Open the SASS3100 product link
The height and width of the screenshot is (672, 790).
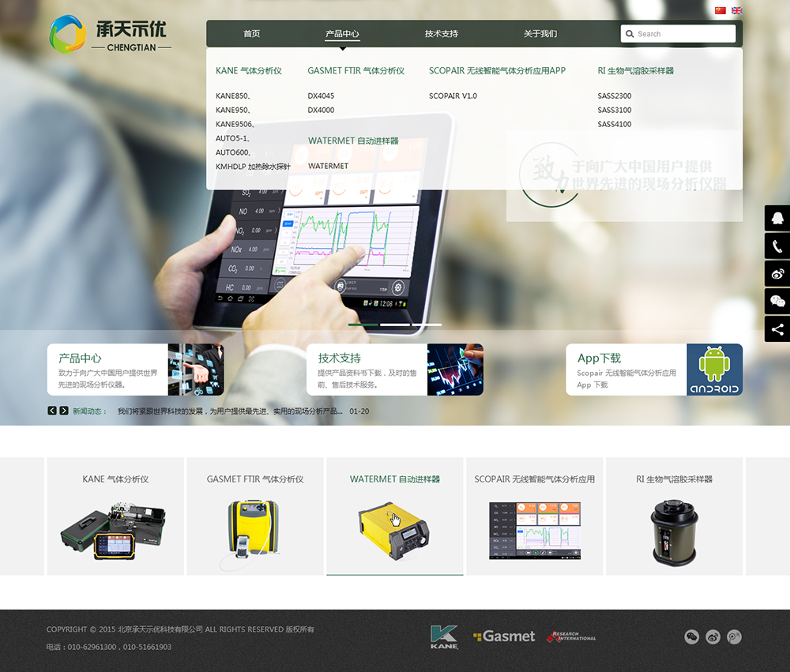tap(614, 111)
